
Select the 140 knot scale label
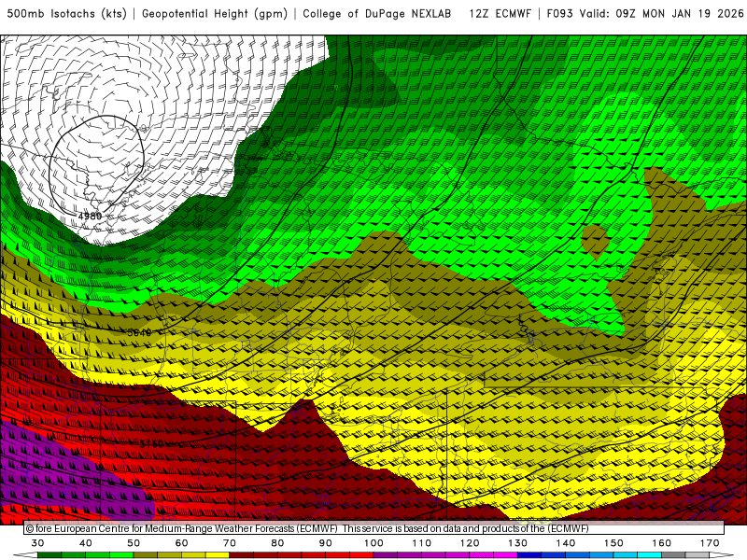566,543
